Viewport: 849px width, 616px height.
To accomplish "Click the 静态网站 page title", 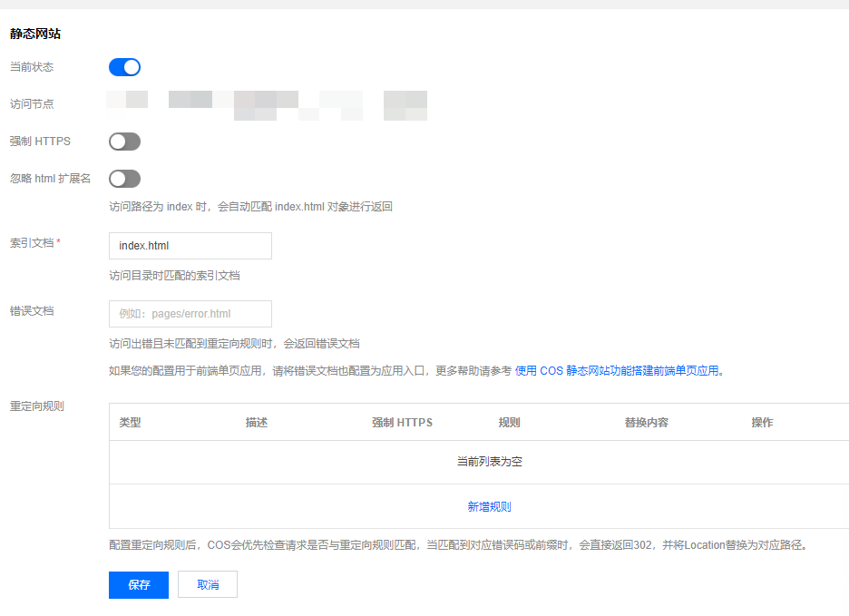I will click(34, 34).
